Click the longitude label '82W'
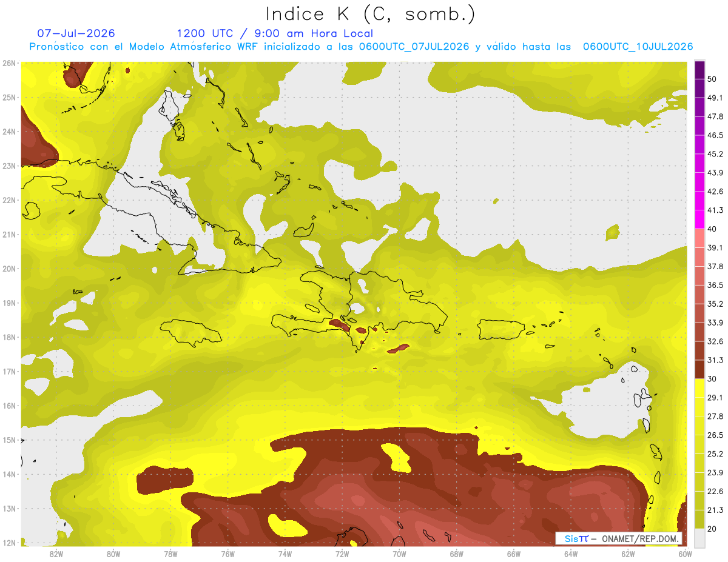728x562 pixels. [56, 554]
